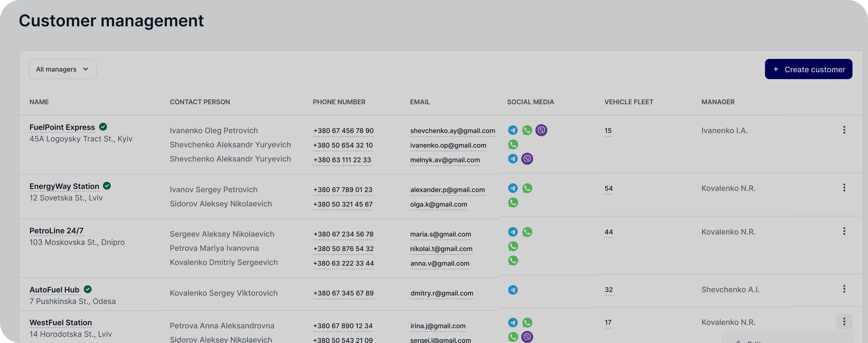Open Telegram for Kovalenko Sergey Viktorovich
This screenshot has height=343, width=868.
(x=513, y=290)
